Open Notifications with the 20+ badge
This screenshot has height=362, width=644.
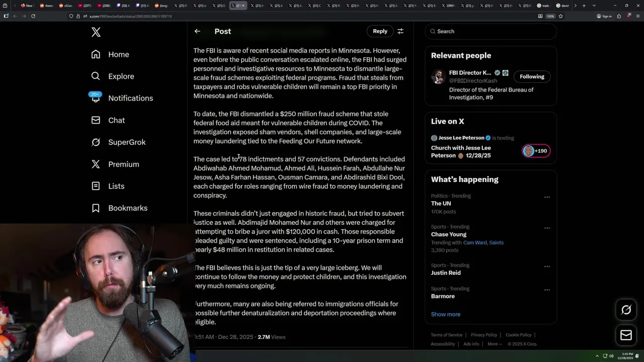122,98
